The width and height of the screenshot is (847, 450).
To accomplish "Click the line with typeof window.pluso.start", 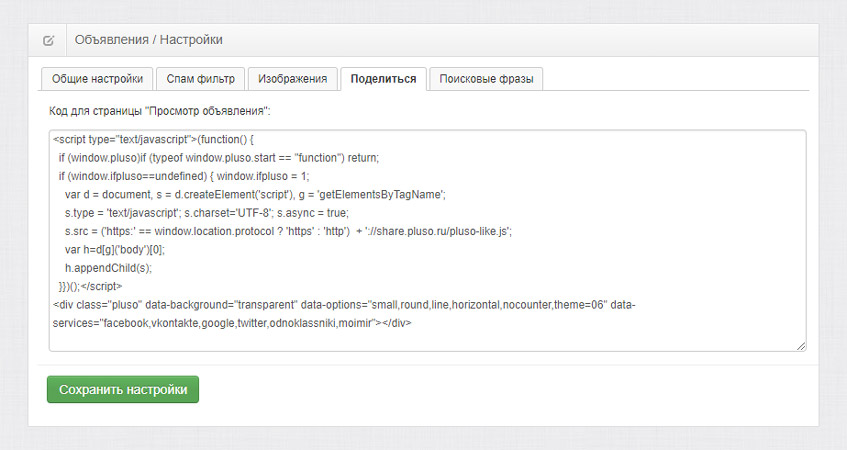I will coord(219,158).
